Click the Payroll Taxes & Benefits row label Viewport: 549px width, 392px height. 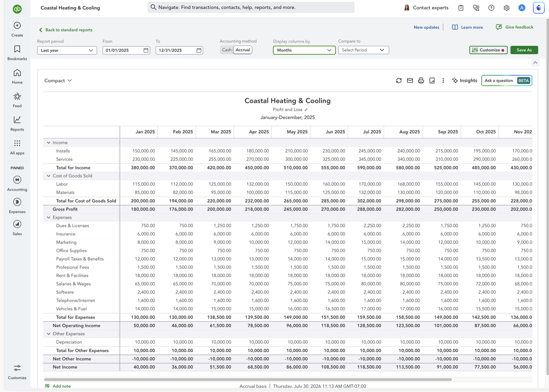(x=80, y=259)
